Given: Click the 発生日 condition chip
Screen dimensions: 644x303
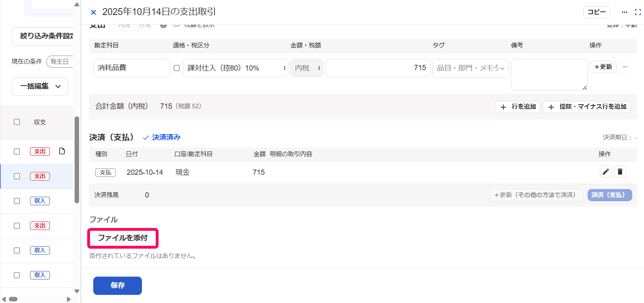Looking at the screenshot, I should click(x=60, y=62).
